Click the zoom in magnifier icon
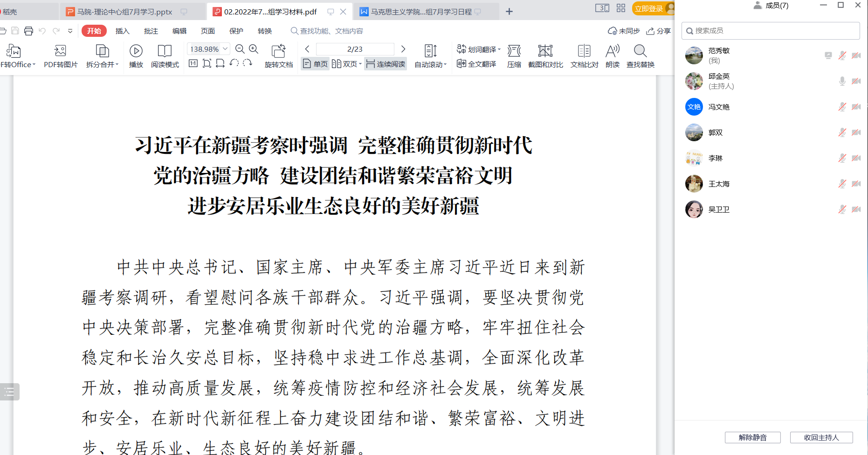Screen dimensions: 868x455 click(x=254, y=49)
